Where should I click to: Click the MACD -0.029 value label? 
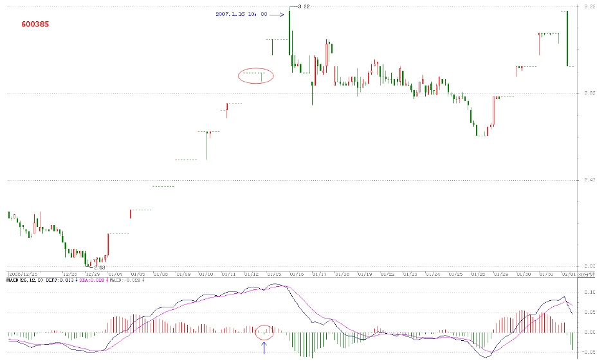click(x=125, y=280)
